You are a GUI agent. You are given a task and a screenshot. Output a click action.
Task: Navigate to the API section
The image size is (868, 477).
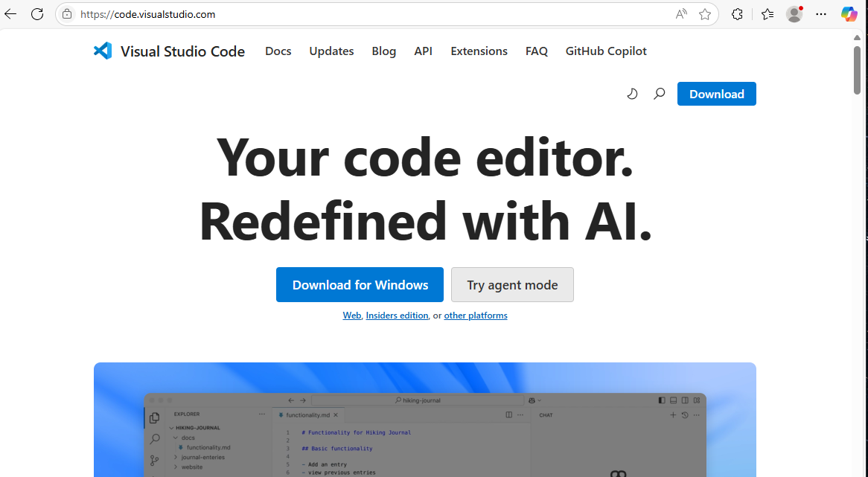(423, 51)
